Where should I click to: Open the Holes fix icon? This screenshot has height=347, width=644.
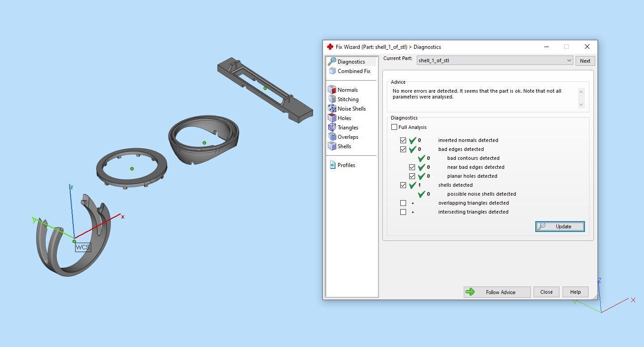[x=332, y=118]
